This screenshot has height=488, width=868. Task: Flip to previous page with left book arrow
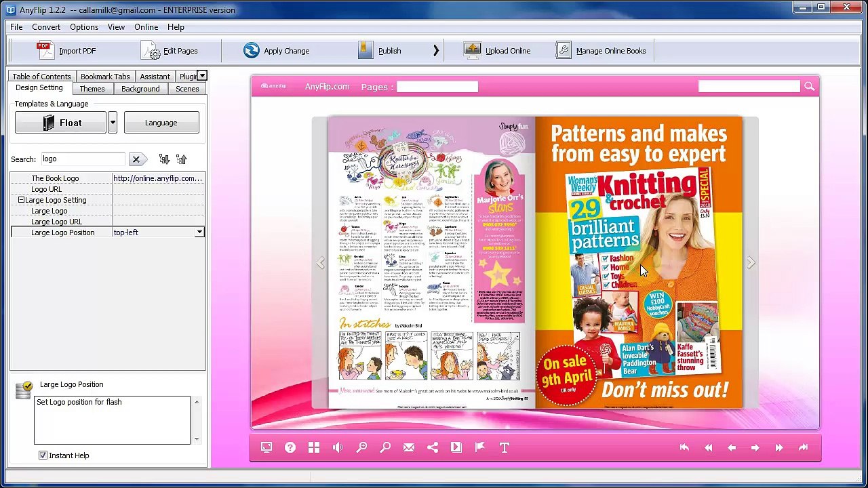pyautogui.click(x=320, y=263)
